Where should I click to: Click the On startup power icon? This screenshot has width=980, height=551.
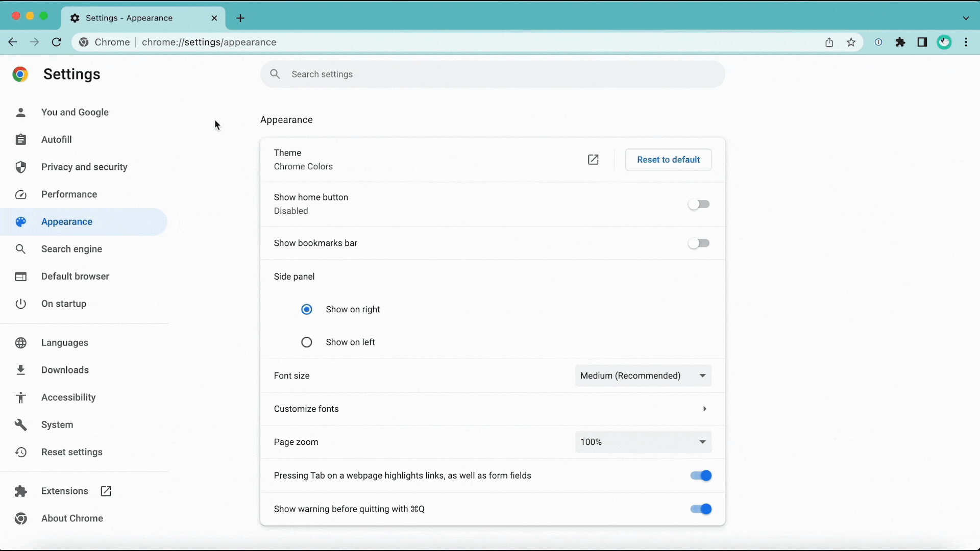[21, 304]
